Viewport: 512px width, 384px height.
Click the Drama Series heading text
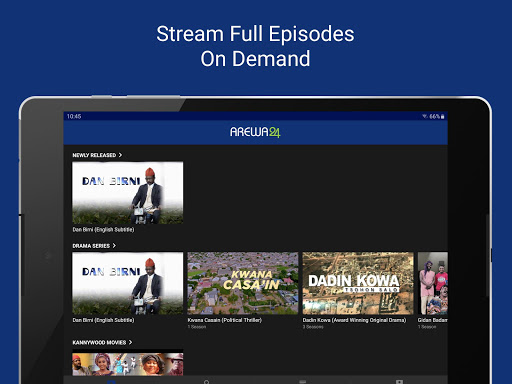point(91,246)
